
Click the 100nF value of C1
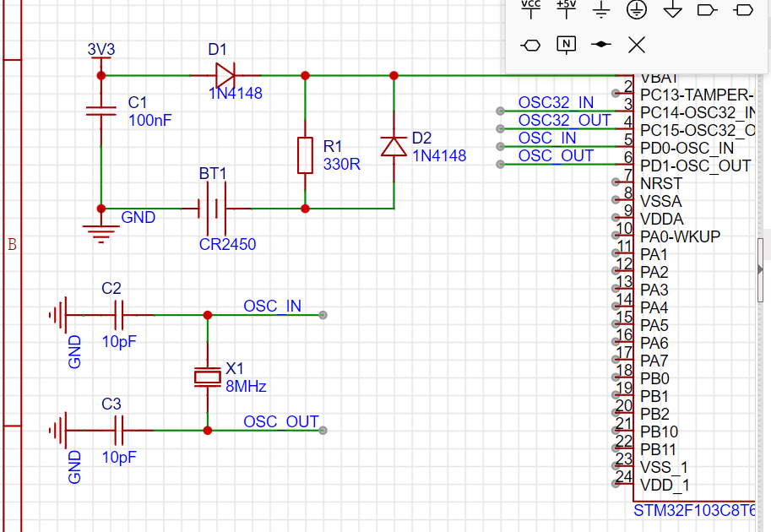pyautogui.click(x=150, y=120)
